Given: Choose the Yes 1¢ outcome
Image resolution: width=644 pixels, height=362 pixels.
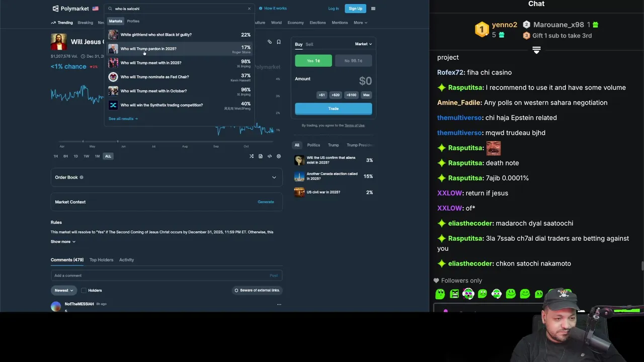Looking at the screenshot, I should tap(313, 61).
